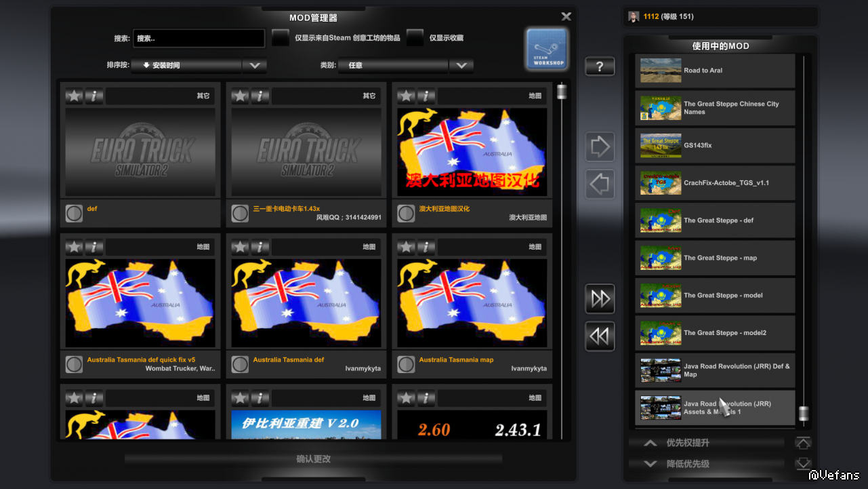Click double right arrow to activate all
The height and width of the screenshot is (489, 868).
click(x=600, y=298)
